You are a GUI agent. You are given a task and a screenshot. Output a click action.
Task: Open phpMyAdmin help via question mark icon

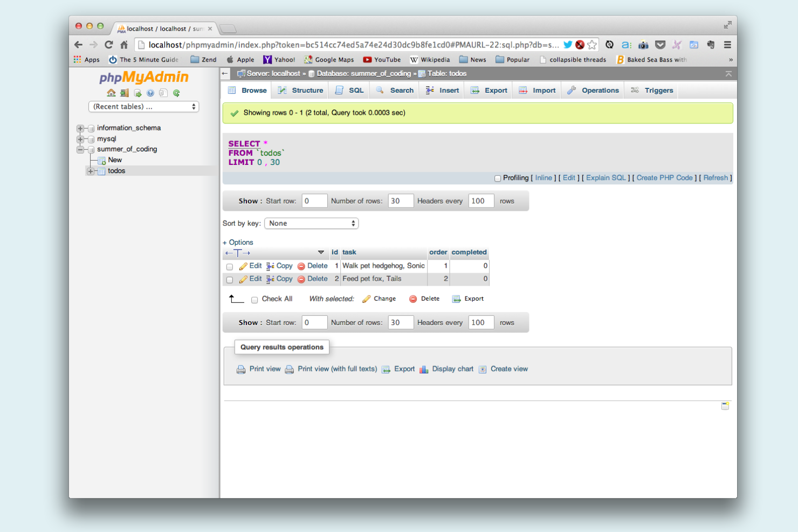click(150, 93)
